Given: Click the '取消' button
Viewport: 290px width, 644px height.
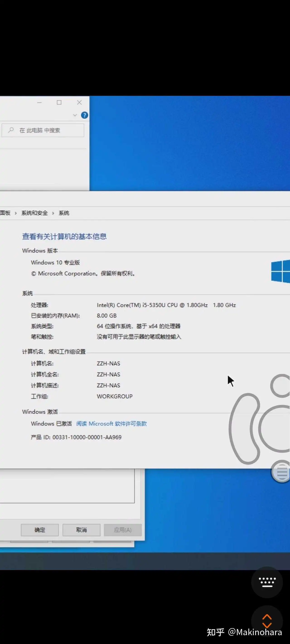Looking at the screenshot, I should 81,530.
